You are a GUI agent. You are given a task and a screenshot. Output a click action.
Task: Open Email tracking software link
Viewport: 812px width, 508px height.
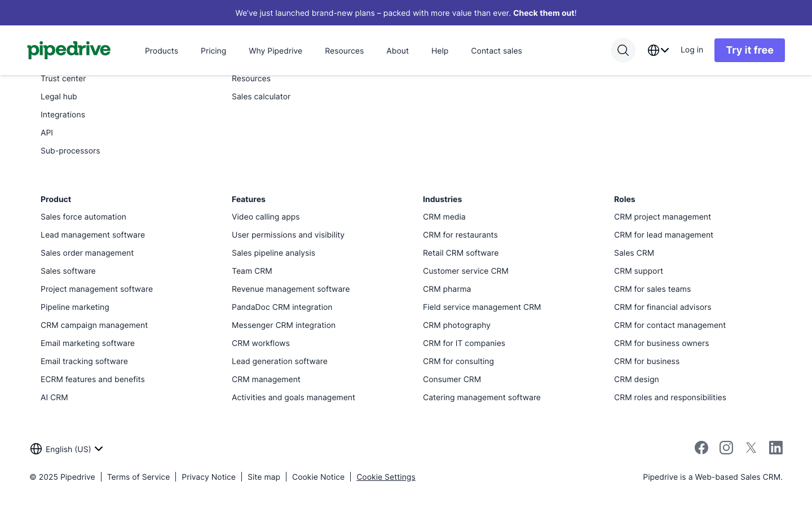pos(84,361)
